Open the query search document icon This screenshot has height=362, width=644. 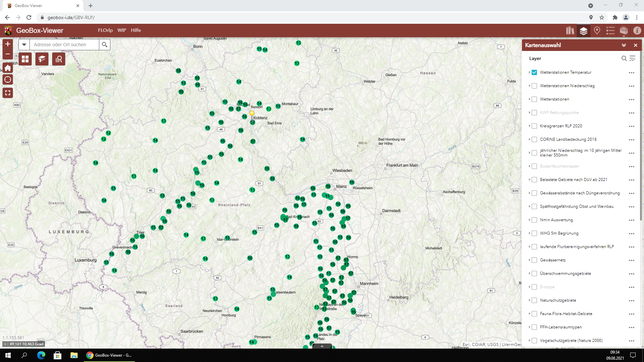59,59
